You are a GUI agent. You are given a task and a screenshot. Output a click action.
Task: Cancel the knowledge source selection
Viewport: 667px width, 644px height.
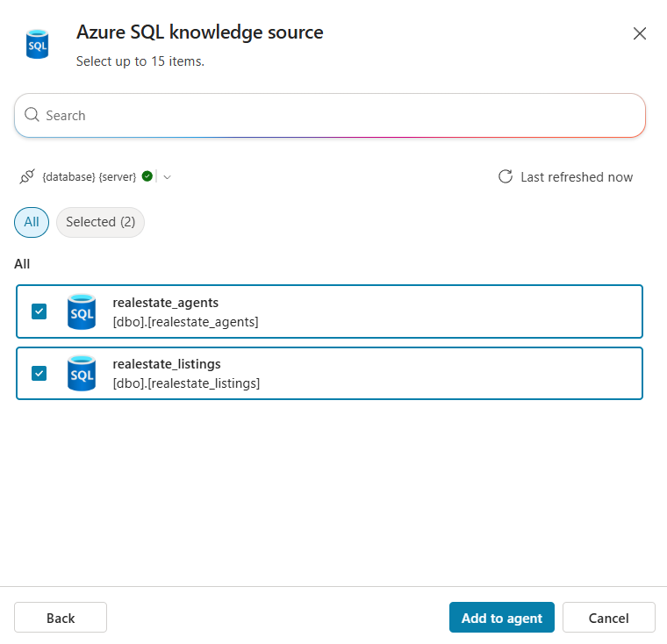pos(608,618)
